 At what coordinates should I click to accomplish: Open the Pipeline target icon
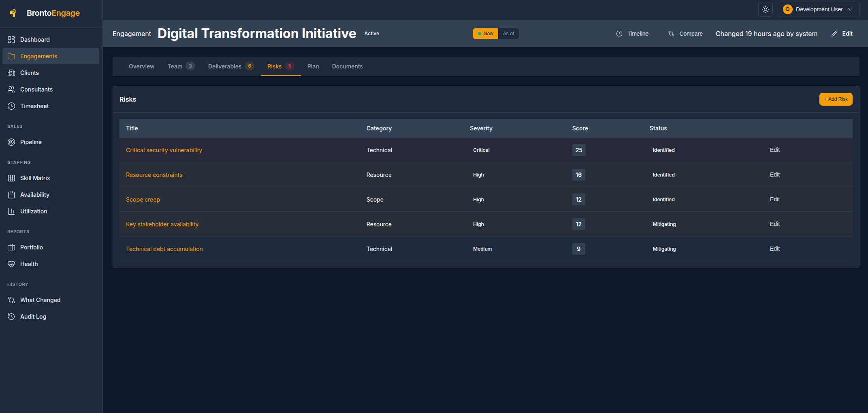pos(11,142)
